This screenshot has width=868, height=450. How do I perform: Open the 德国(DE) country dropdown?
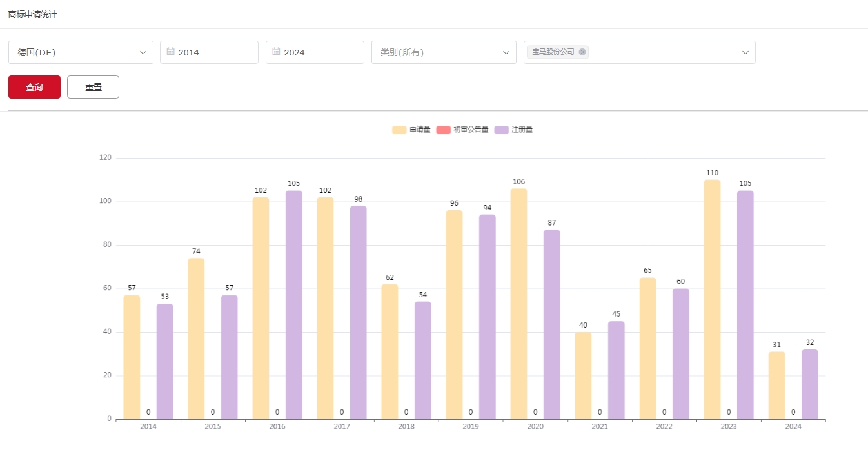point(81,52)
